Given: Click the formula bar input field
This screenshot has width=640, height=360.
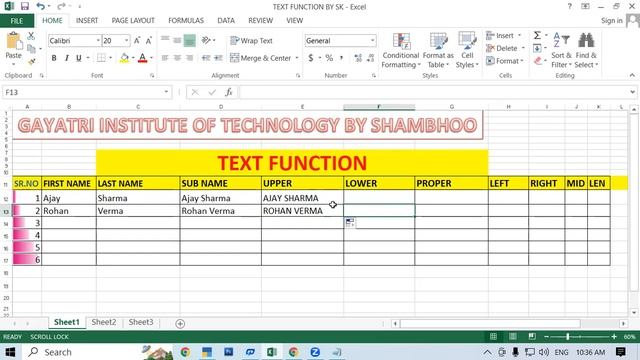Looking at the screenshot, I should (433, 92).
